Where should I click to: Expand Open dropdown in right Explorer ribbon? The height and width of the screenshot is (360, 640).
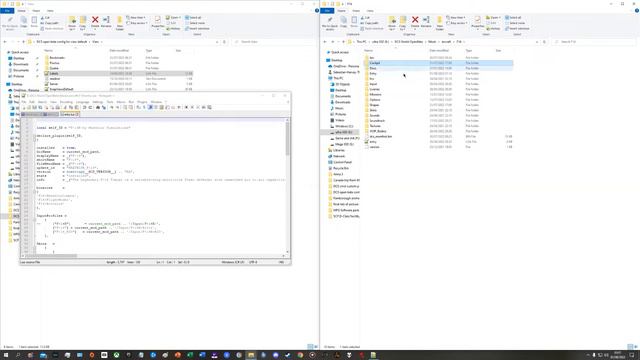[x=494, y=18]
